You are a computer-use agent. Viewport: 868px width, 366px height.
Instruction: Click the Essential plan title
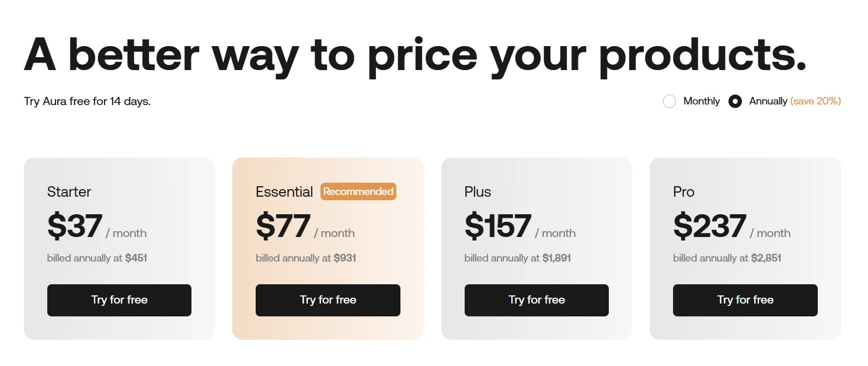(284, 191)
